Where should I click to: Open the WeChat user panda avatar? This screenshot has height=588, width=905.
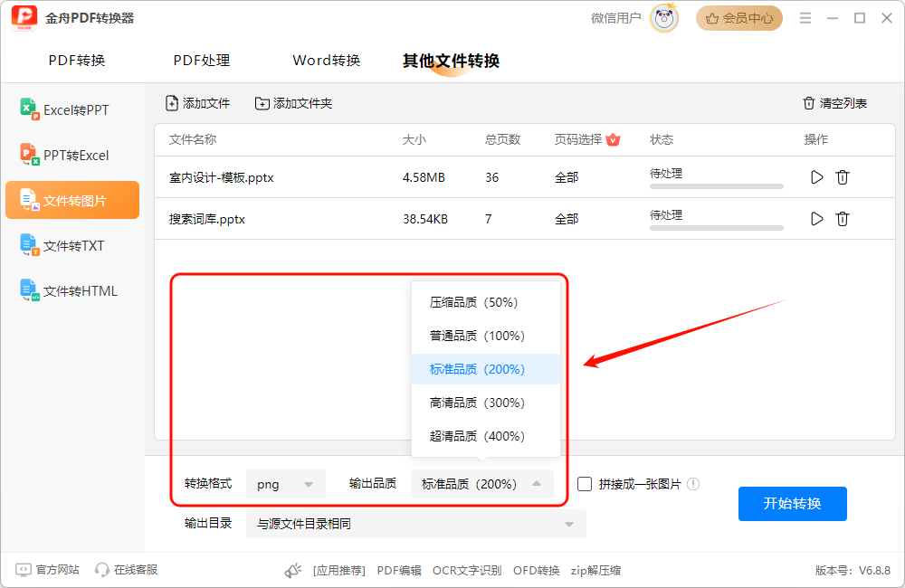[663, 18]
